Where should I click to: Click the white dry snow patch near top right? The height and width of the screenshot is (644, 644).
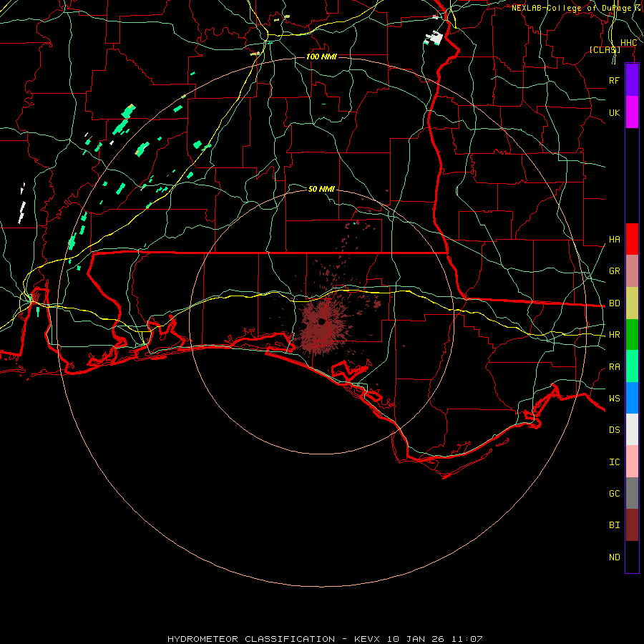pyautogui.click(x=434, y=38)
